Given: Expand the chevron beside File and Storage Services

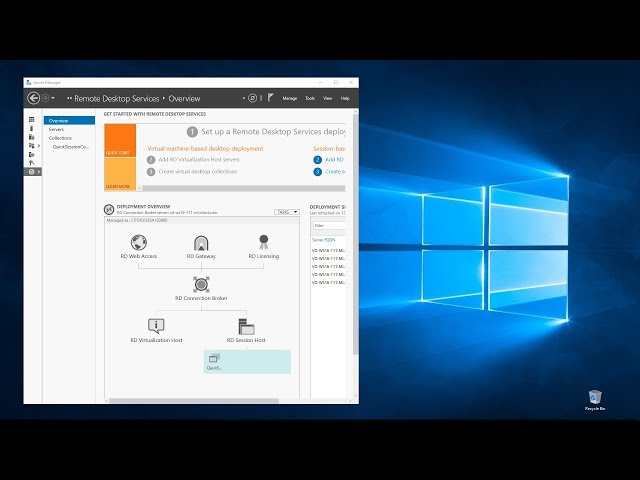Looking at the screenshot, I should (x=39, y=146).
